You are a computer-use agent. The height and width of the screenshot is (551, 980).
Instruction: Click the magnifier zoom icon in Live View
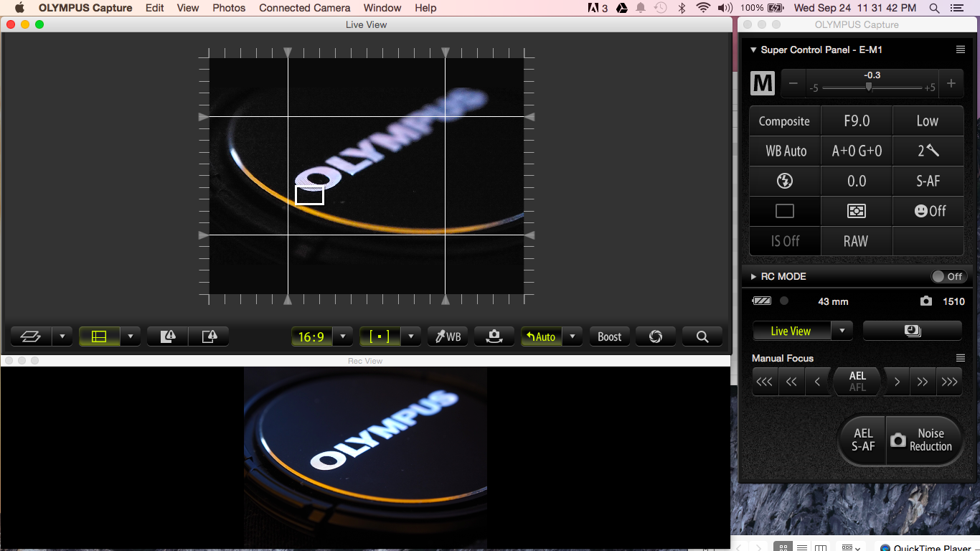(x=702, y=336)
